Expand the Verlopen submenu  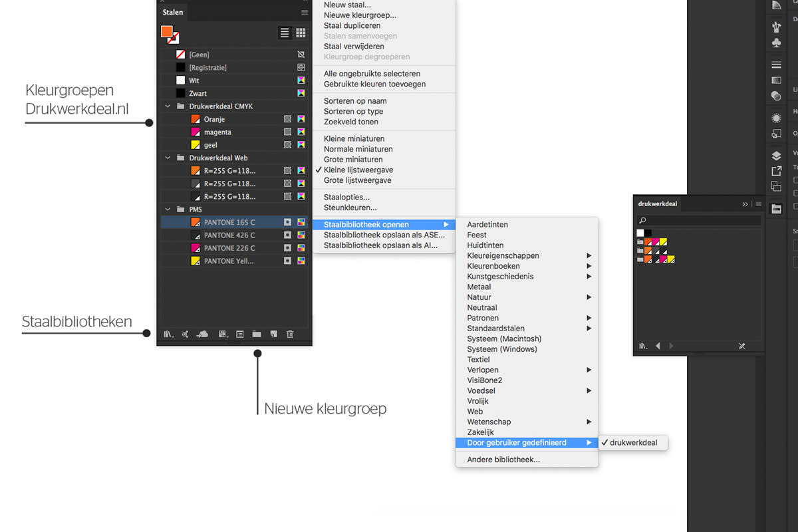(527, 370)
